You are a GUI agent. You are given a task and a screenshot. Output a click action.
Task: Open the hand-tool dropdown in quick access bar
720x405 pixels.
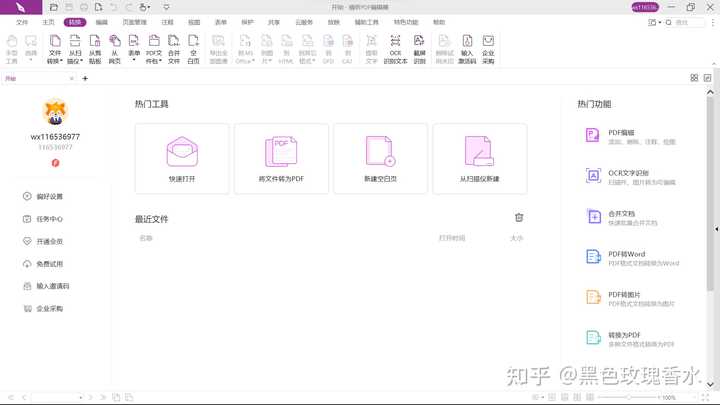tap(145, 7)
